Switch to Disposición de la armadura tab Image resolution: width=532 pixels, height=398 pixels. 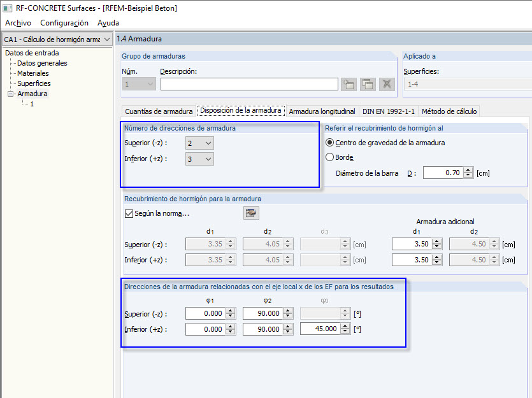[241, 111]
